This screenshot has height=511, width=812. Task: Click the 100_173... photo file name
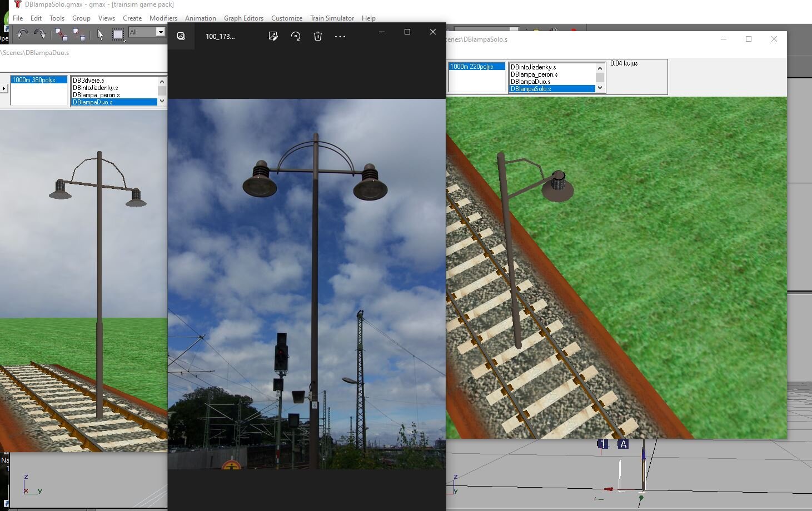220,37
